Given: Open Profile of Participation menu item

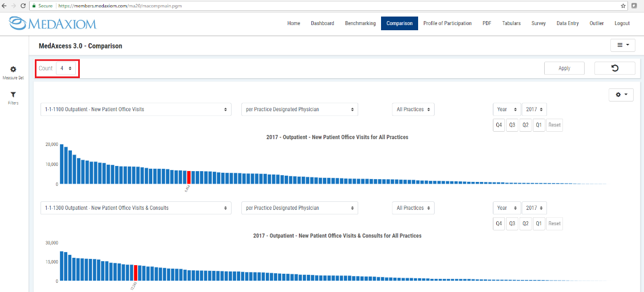Looking at the screenshot, I should click(447, 23).
